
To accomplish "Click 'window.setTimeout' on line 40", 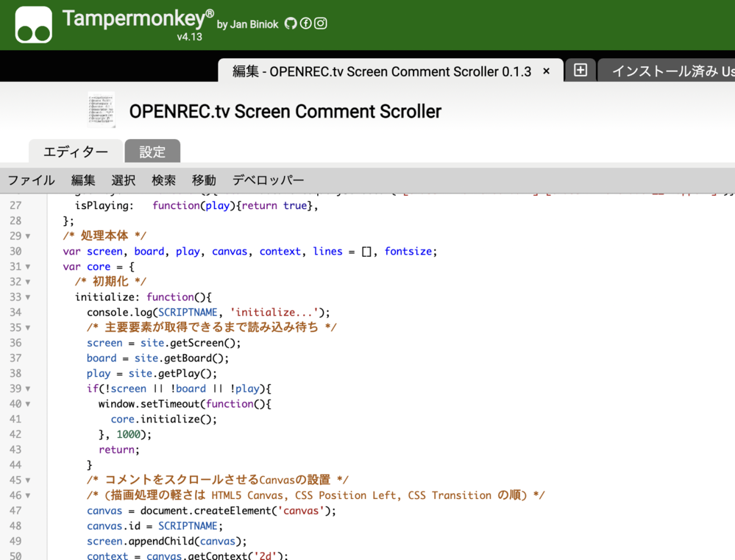I will tap(149, 404).
